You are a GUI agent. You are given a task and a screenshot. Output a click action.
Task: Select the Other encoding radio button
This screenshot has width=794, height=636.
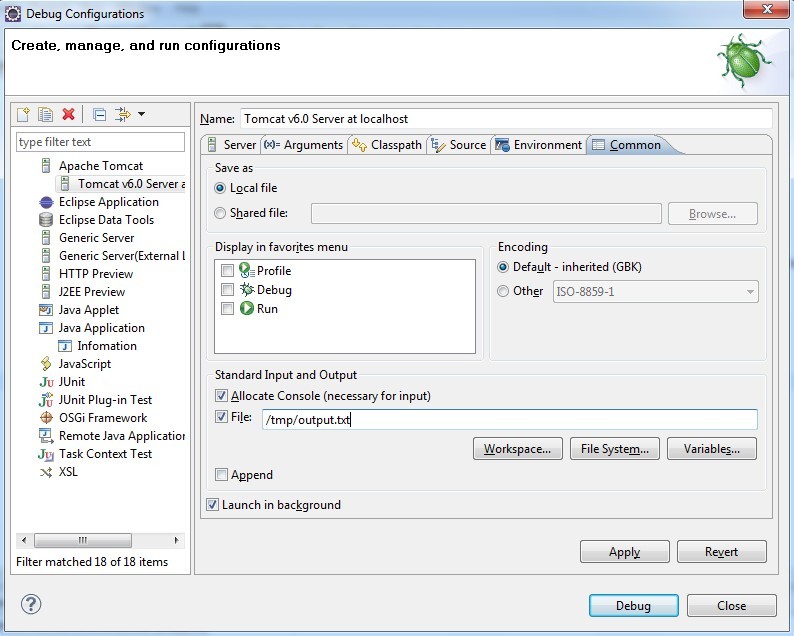point(503,291)
